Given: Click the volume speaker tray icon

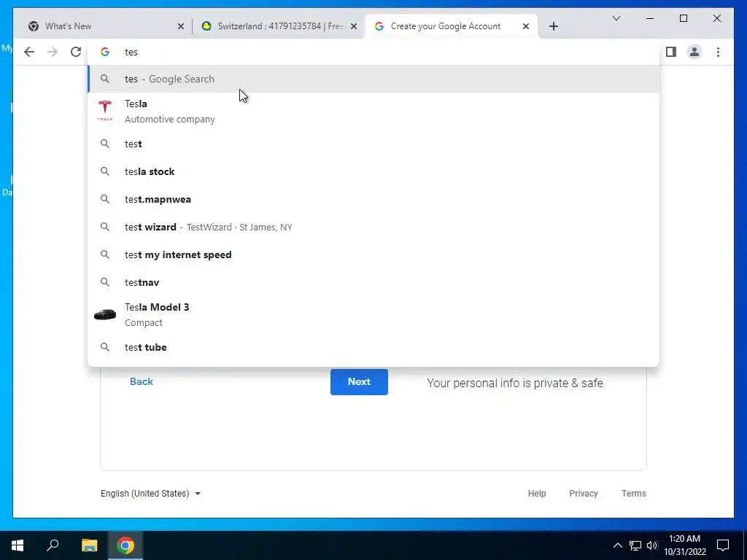Looking at the screenshot, I should [652, 545].
